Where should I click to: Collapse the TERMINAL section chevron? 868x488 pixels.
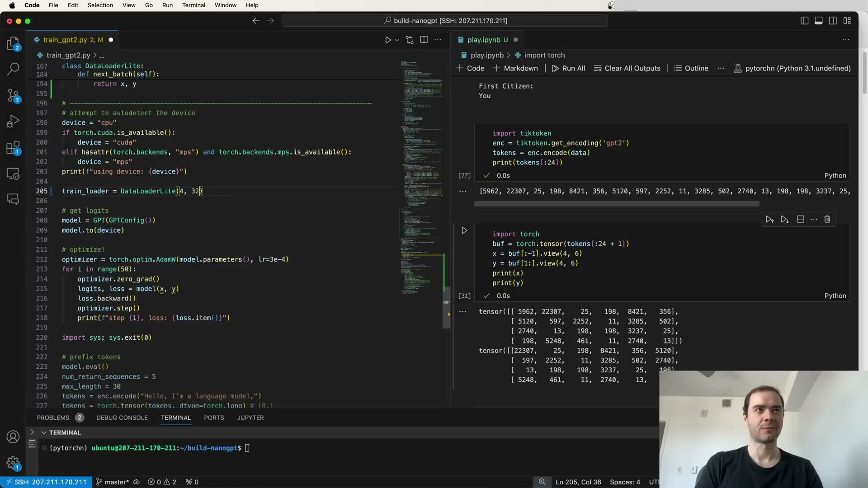[x=44, y=432]
